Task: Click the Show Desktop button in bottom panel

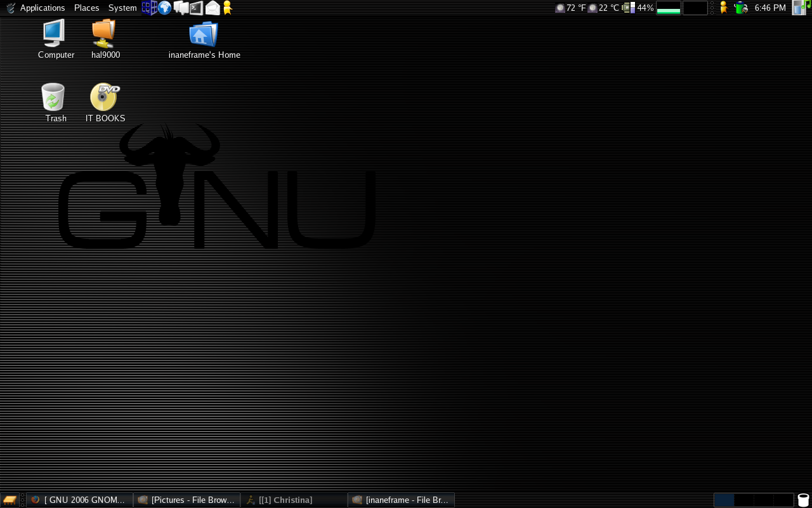Action: coord(10,500)
